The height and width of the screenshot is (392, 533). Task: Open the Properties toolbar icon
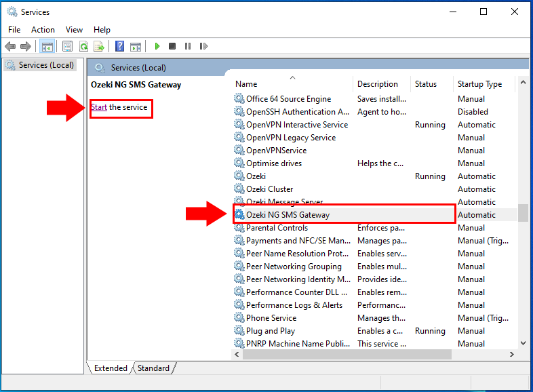(x=67, y=46)
